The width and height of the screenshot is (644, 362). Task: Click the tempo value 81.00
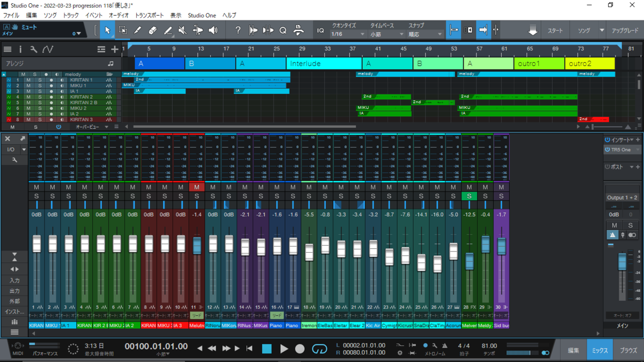489,346
